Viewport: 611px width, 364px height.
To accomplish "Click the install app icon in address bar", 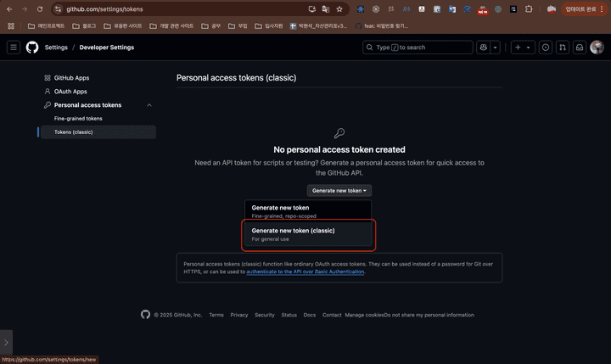I will [311, 9].
